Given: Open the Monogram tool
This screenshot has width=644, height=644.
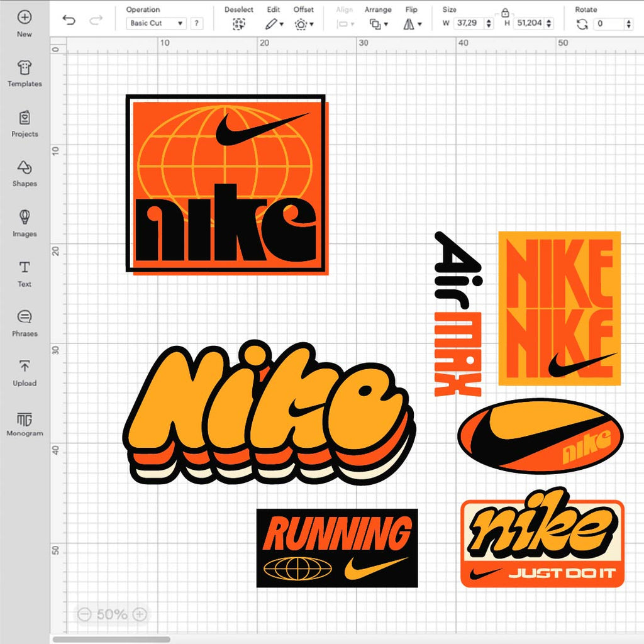Looking at the screenshot, I should point(25,419).
